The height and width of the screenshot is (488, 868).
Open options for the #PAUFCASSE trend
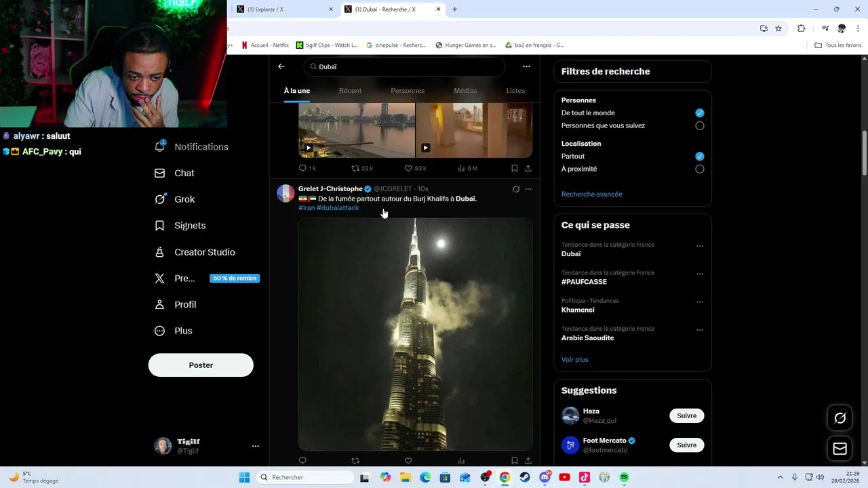[700, 274]
